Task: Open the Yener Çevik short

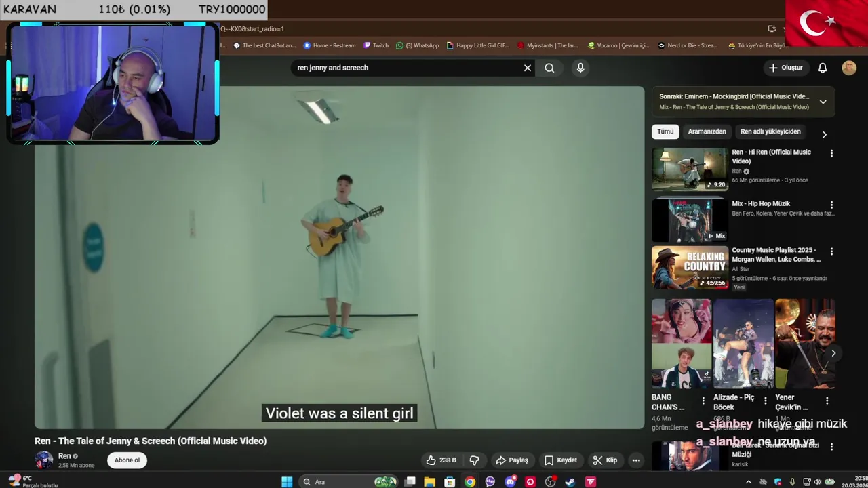Action: pos(805,343)
